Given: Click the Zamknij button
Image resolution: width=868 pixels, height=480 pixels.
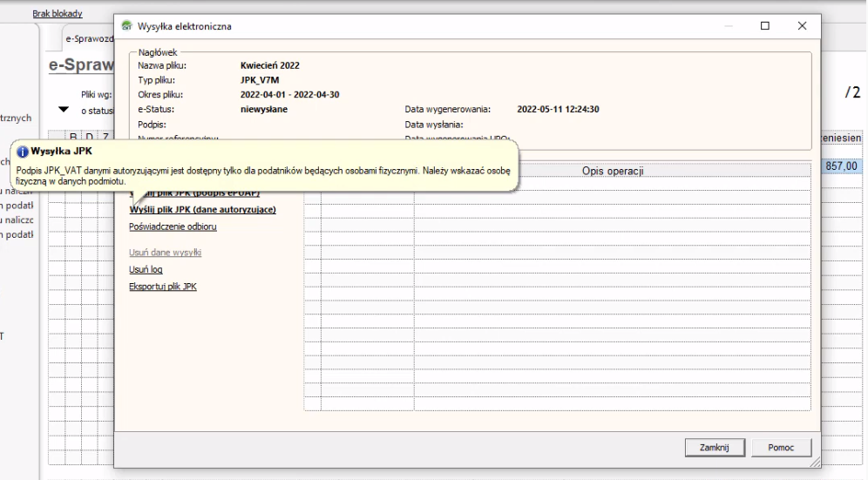Looking at the screenshot, I should pos(714,448).
